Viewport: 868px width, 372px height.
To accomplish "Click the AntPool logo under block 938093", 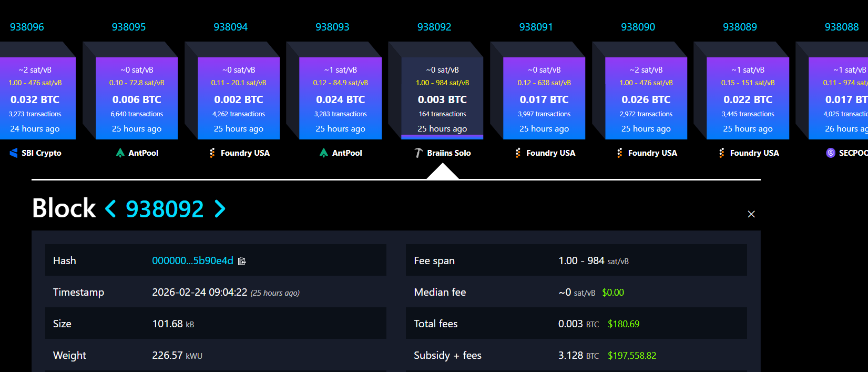I will (x=324, y=153).
